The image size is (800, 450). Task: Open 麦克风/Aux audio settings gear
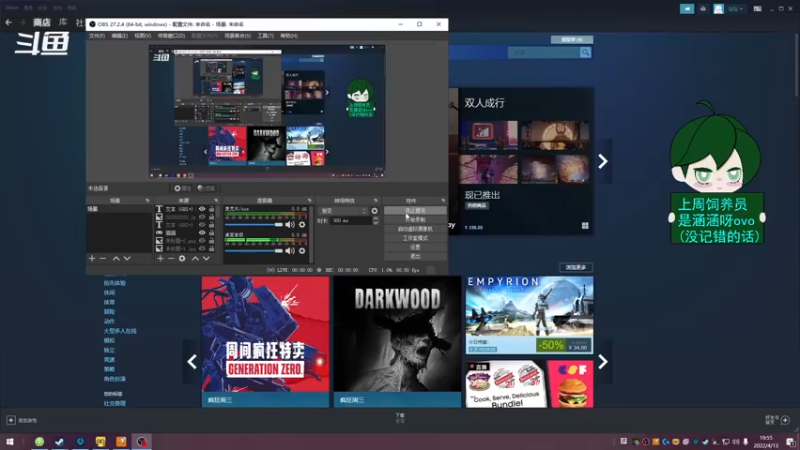[302, 224]
